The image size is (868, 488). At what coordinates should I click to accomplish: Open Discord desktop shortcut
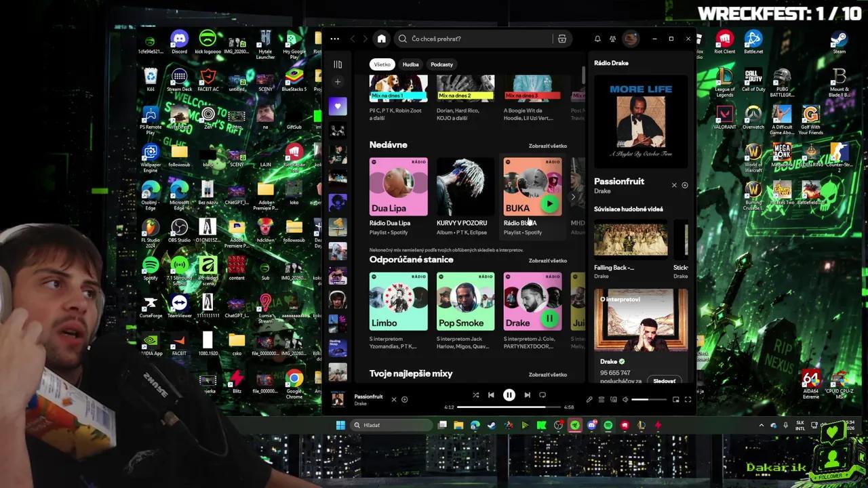click(179, 41)
